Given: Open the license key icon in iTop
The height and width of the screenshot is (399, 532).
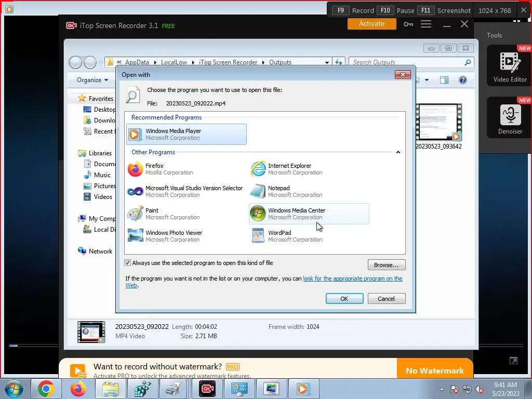Looking at the screenshot, I should coord(408,24).
